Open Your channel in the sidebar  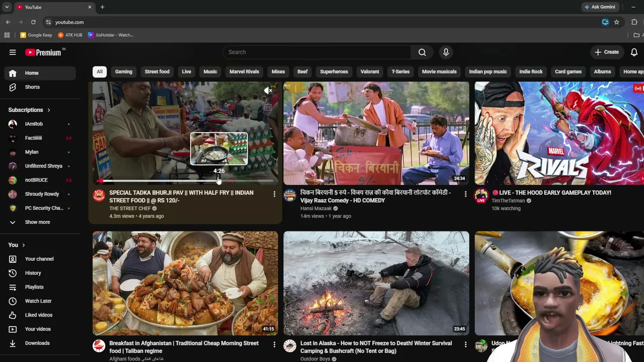[40, 259]
